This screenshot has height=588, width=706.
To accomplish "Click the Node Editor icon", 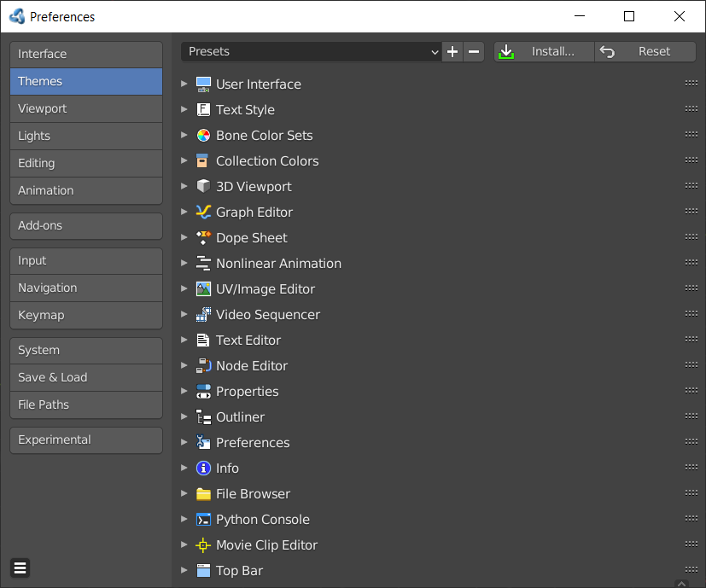I will 203,365.
